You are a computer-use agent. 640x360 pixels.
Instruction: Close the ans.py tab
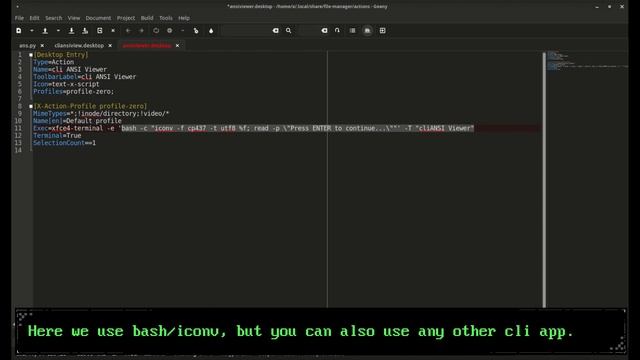[x=42, y=46]
